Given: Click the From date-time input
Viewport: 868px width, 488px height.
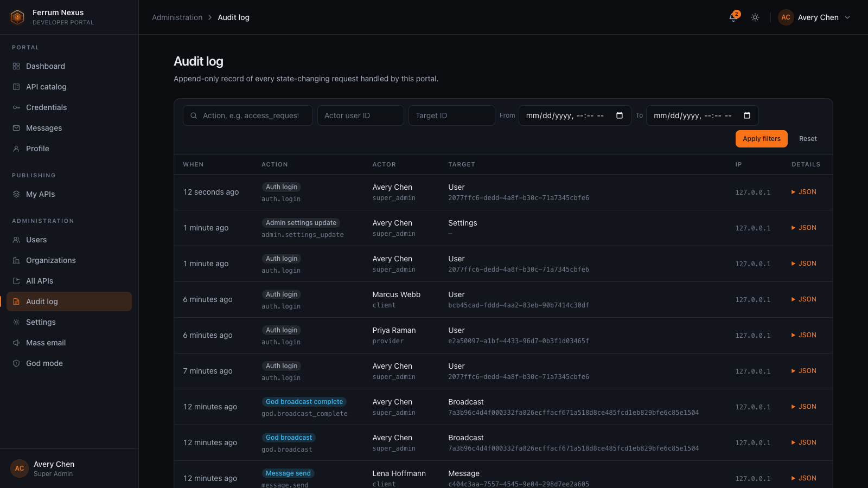Looking at the screenshot, I should click(575, 115).
